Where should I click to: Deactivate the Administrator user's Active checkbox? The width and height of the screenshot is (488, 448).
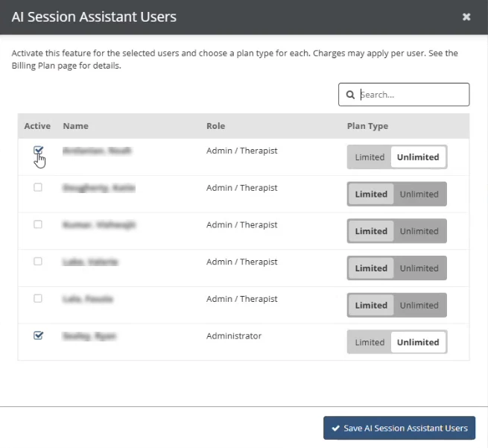coord(38,336)
